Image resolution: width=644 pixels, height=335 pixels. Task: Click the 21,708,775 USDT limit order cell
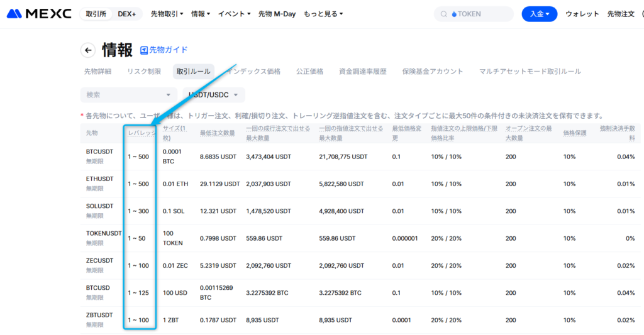pos(343,157)
